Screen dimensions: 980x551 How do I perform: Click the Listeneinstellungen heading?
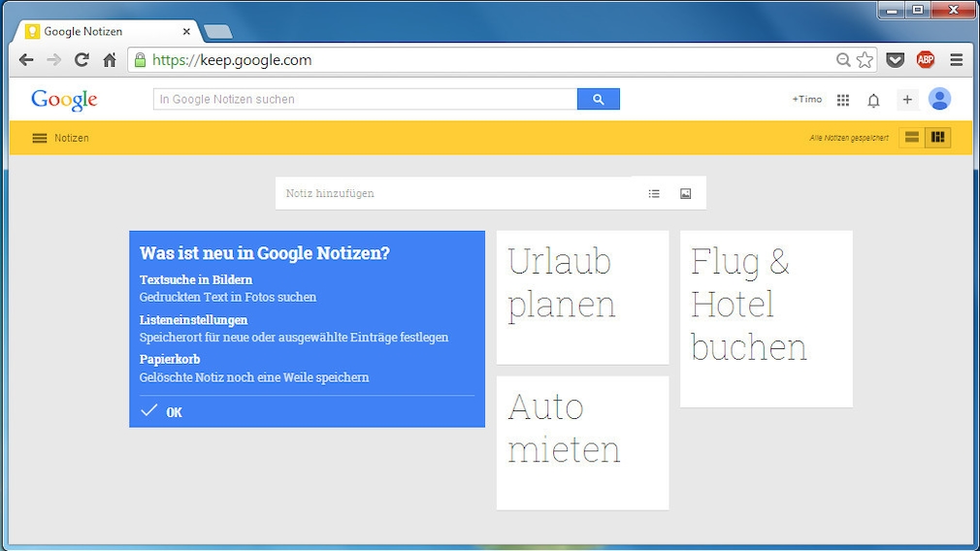pyautogui.click(x=194, y=320)
